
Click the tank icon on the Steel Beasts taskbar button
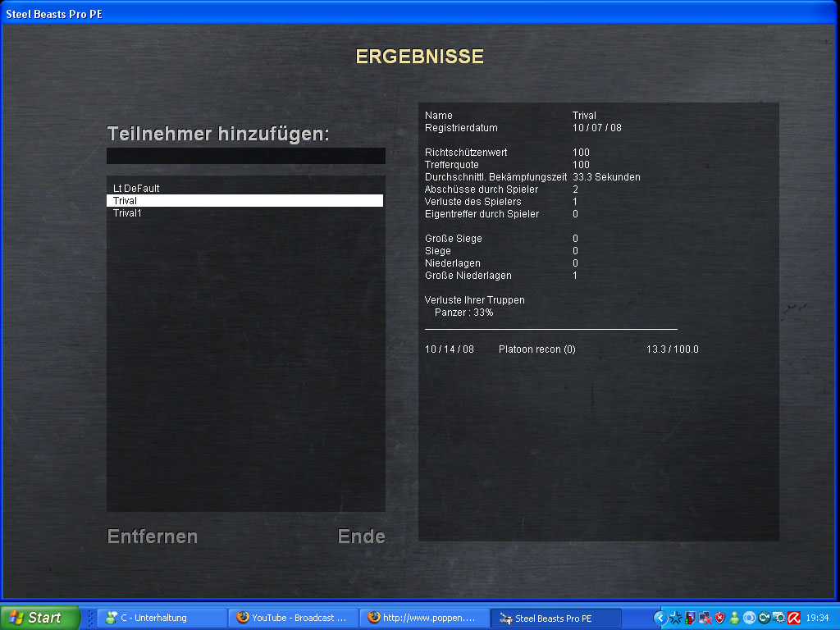505,618
